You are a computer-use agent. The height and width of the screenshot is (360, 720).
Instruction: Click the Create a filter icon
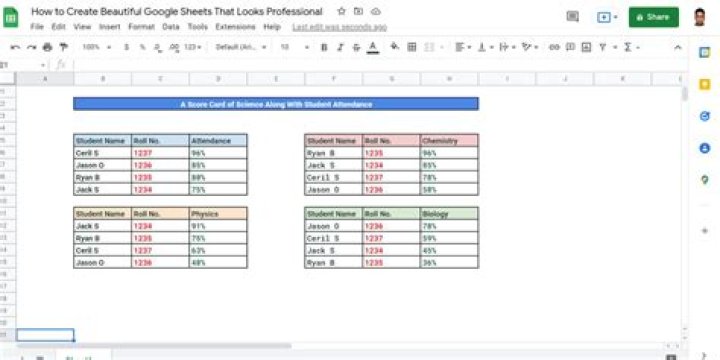tap(602, 47)
